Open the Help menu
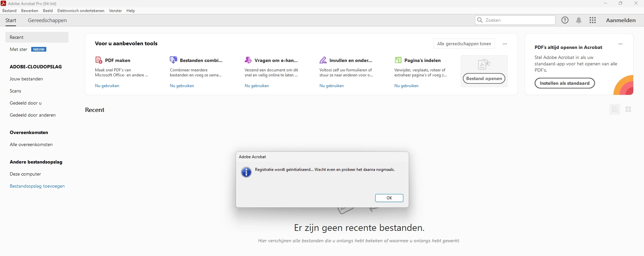Image resolution: width=644 pixels, height=256 pixels. coord(131,11)
